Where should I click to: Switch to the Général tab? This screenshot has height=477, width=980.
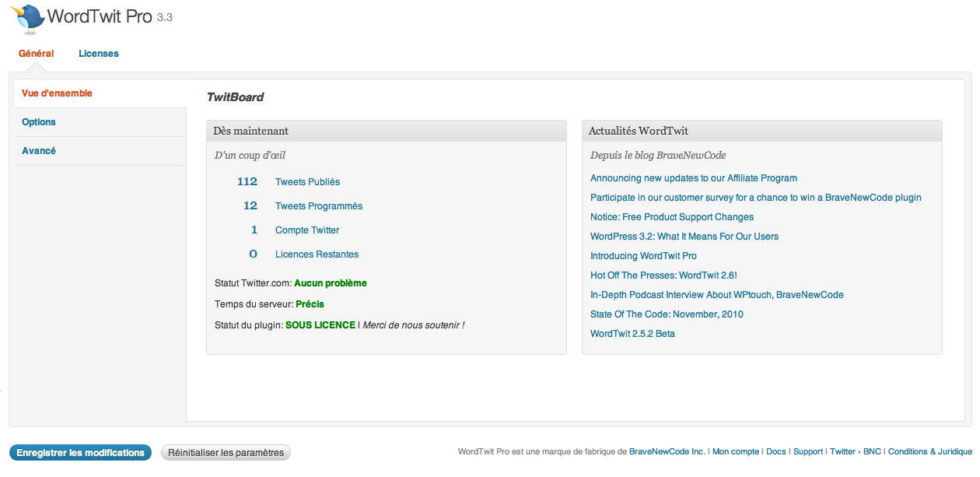pos(37,54)
